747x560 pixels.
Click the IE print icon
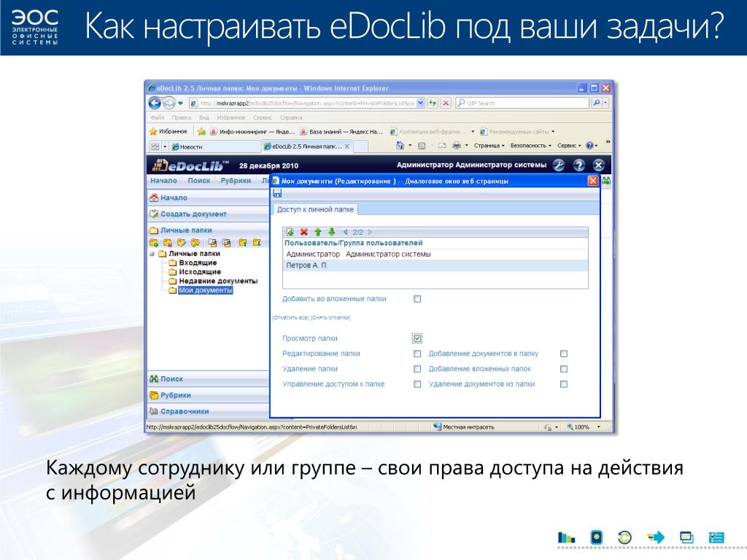click(457, 146)
